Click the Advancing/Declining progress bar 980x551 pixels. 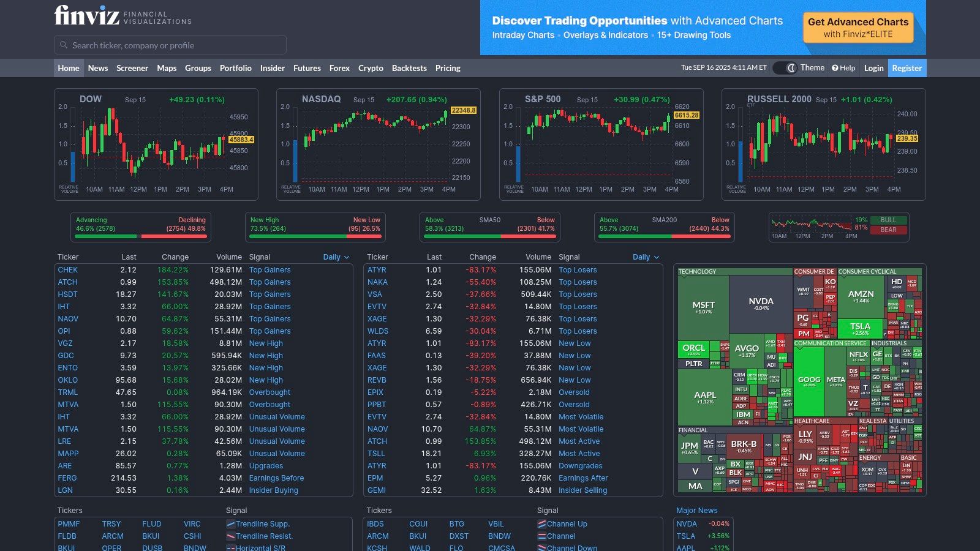(x=141, y=236)
